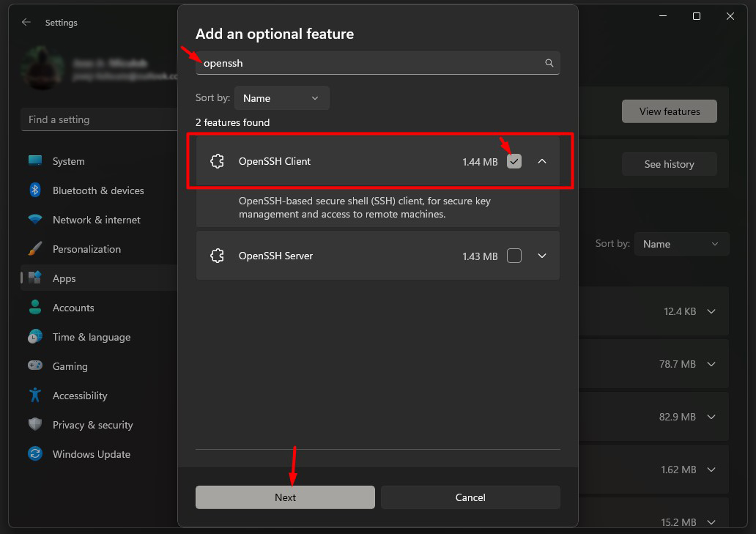
Task: Click the OpenSSH Client puzzle icon
Action: coord(217,161)
